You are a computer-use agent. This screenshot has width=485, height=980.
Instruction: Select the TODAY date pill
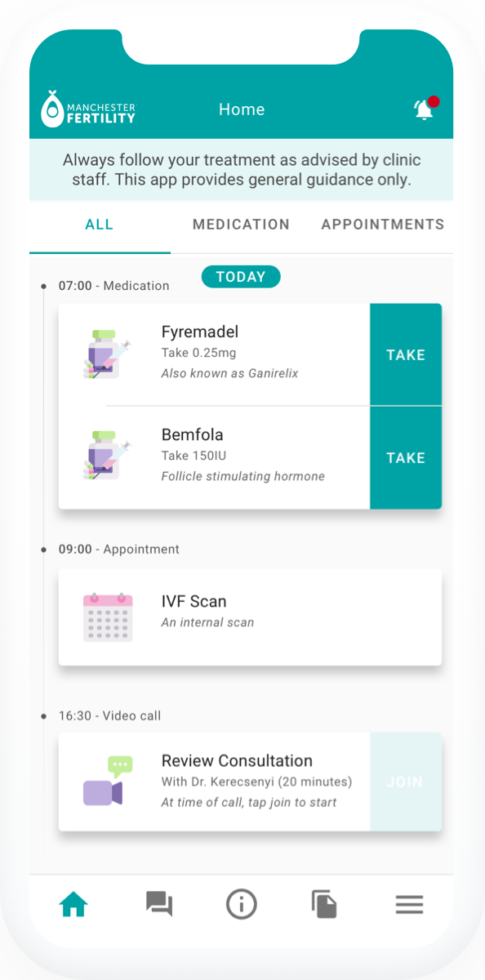241,277
